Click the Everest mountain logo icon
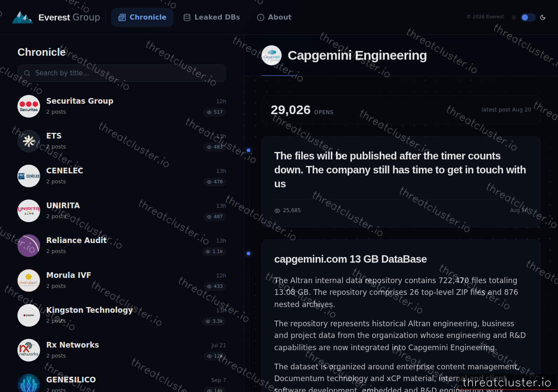 coord(22,17)
